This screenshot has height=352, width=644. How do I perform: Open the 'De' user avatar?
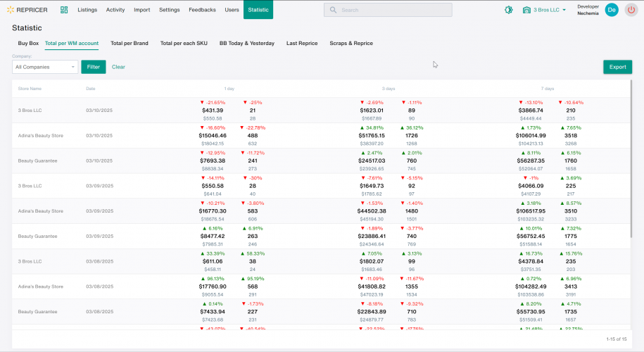click(x=612, y=10)
